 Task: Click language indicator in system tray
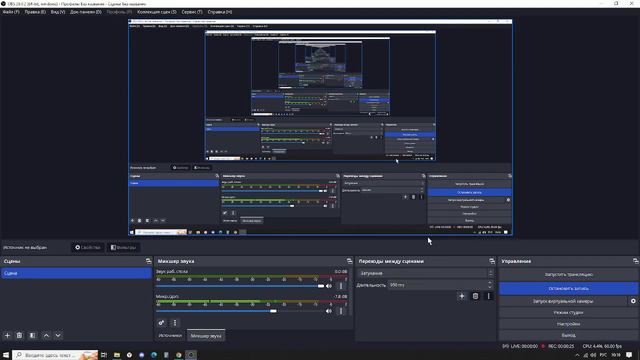(x=603, y=355)
